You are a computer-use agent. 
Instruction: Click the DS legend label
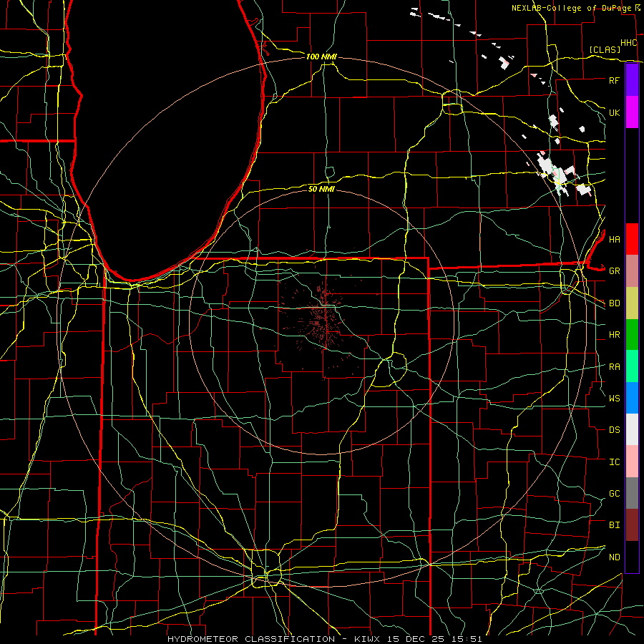614,430
